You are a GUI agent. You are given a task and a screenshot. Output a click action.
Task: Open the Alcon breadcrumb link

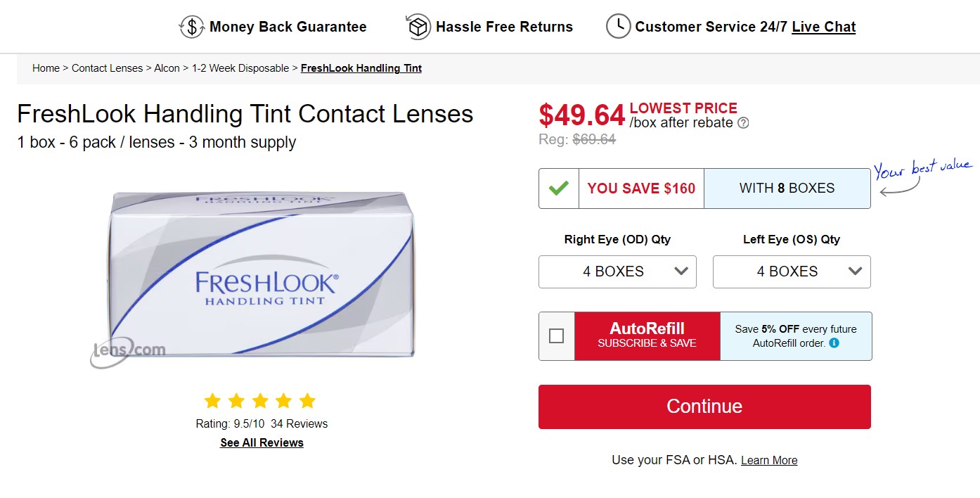point(167,68)
